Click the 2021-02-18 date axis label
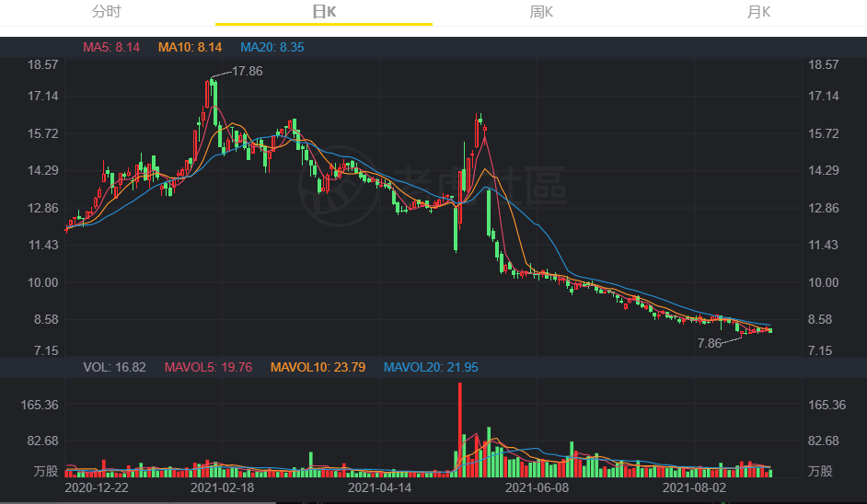Viewport: 867px width, 504px height. click(223, 488)
